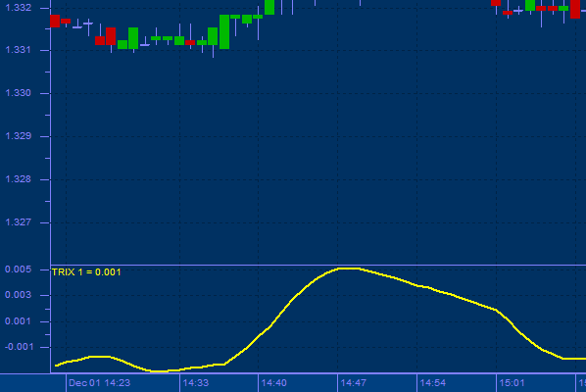Select the 14:47 time axis label
Image resolution: width=586 pixels, height=392 pixels.
pyautogui.click(x=354, y=383)
